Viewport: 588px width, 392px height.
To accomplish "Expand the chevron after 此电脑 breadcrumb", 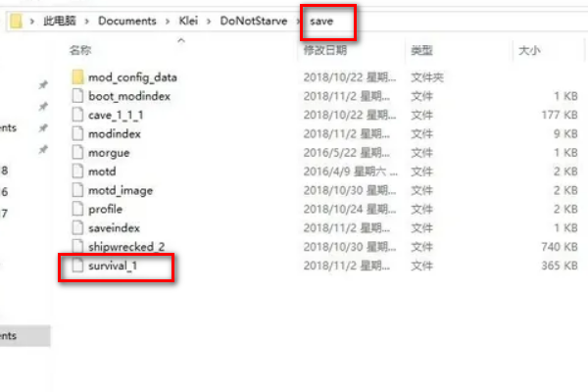I will pyautogui.click(x=86, y=22).
